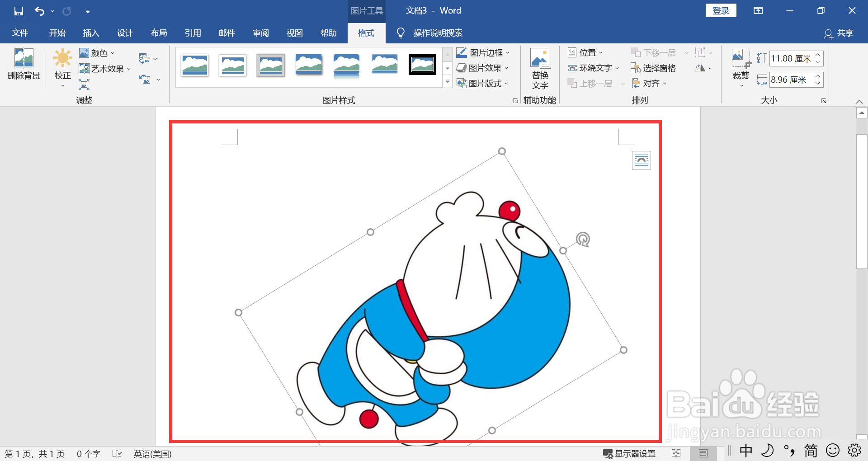The width and height of the screenshot is (868, 461).
Task: Select the first picture style thumbnail
Action: 195,65
